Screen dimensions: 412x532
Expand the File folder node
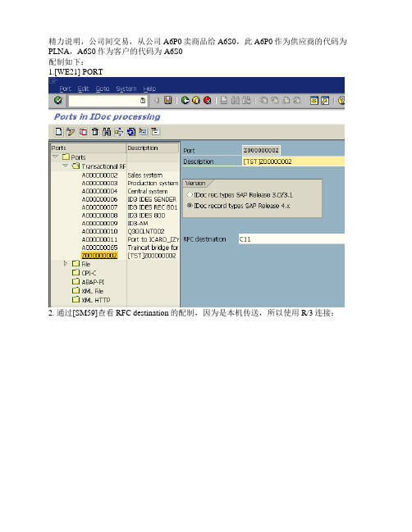click(66, 264)
